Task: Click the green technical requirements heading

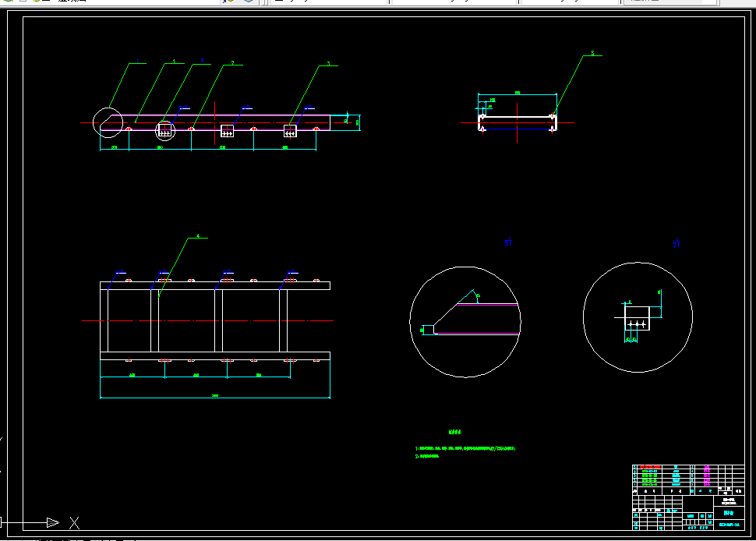Action: [454, 432]
